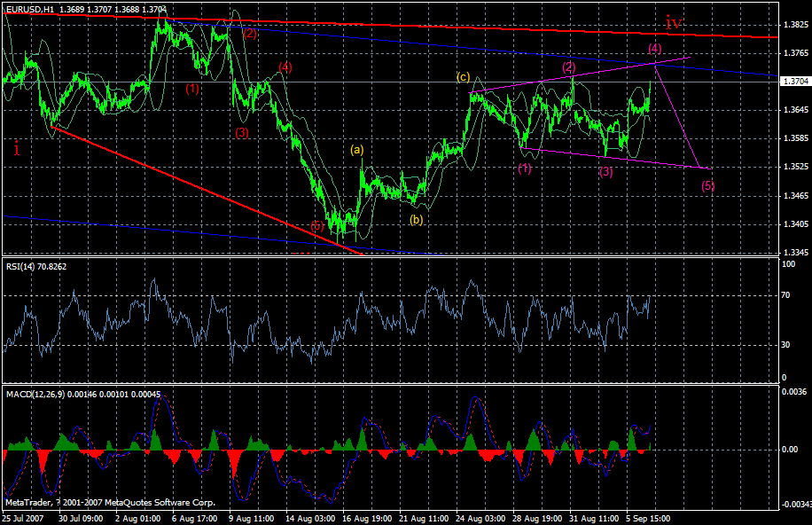The width and height of the screenshot is (812, 525).
Task: Select red wave label (2)
Action: 250,33
